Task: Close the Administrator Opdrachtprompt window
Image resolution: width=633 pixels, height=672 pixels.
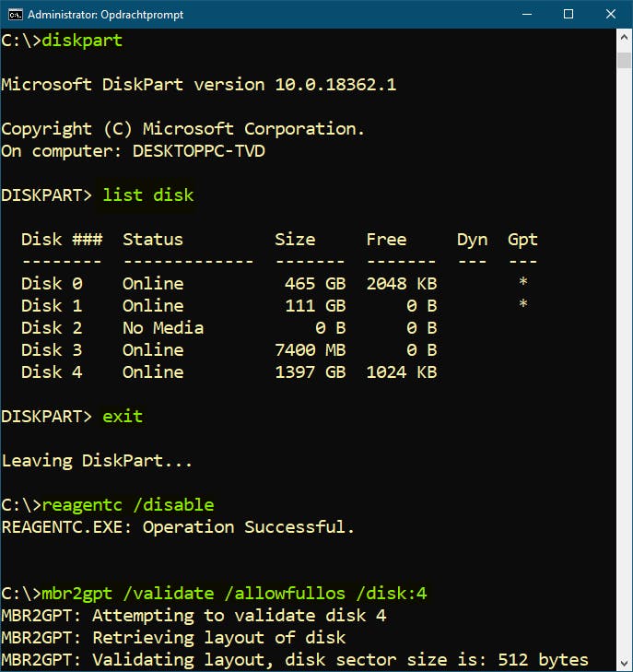Action: tap(610, 14)
